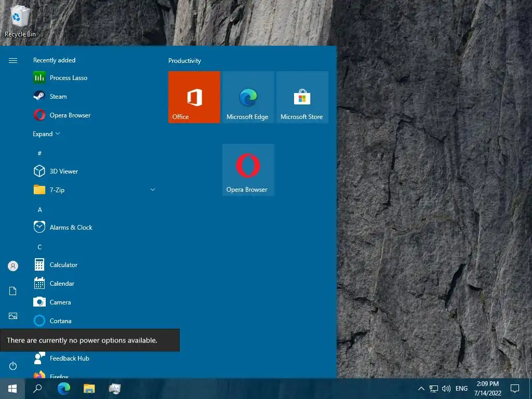Open File Explorer from taskbar
This screenshot has width=532, height=399.
89,389
